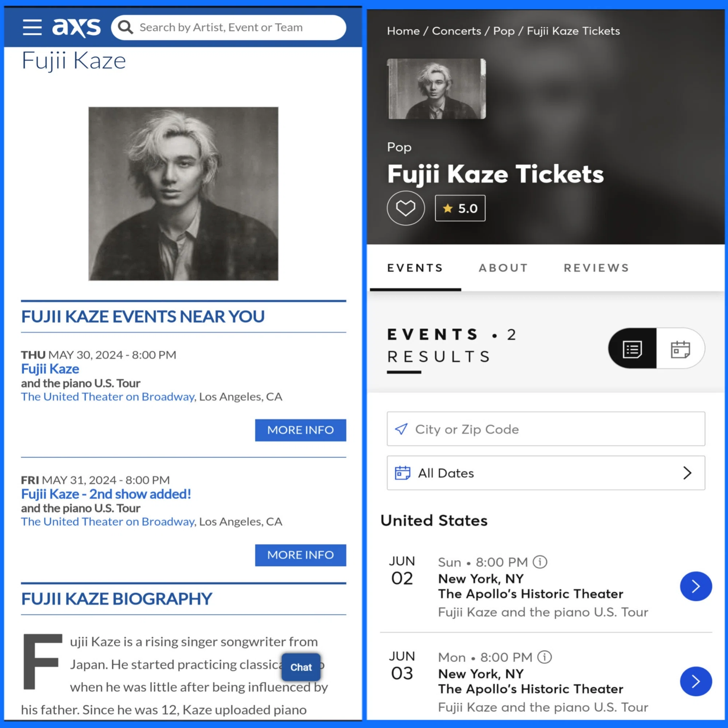This screenshot has width=728, height=728.
Task: Click info icon beside Mon 8:00 PM
Action: click(544, 657)
